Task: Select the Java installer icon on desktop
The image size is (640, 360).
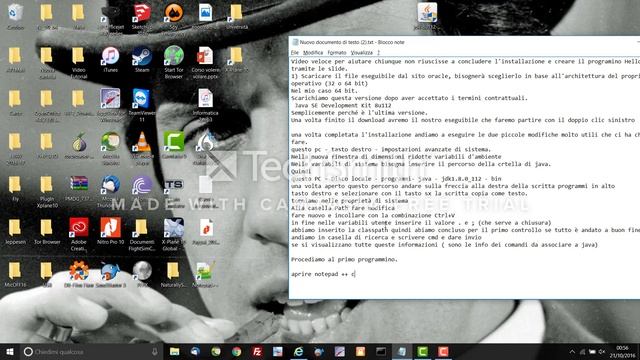Action: click(x=427, y=16)
